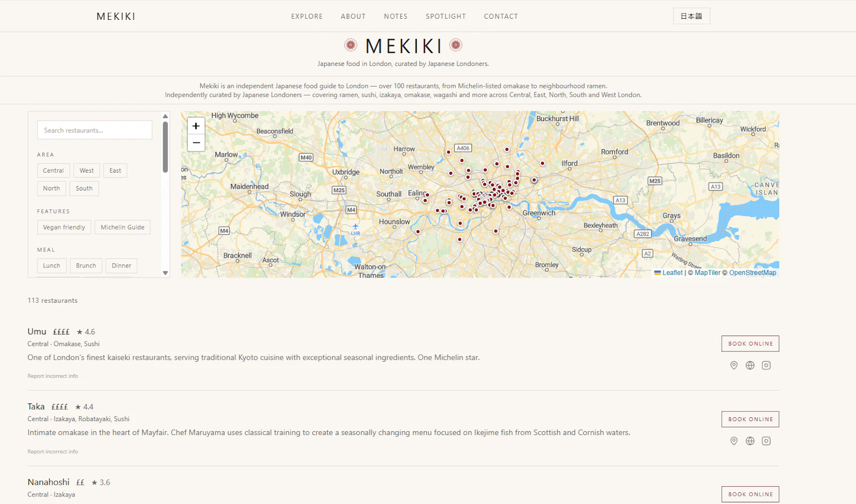The height and width of the screenshot is (504, 856).
Task: Book Nanahoshi online
Action: pos(750,494)
